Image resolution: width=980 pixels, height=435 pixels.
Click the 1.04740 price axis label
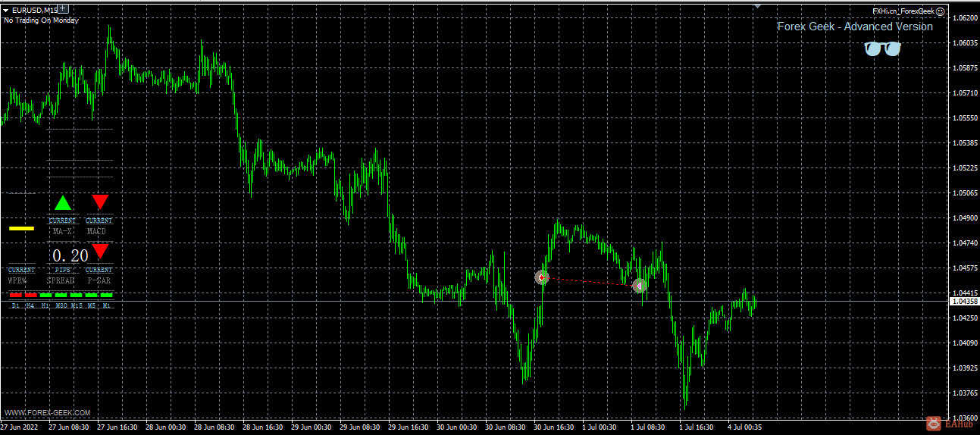[963, 243]
